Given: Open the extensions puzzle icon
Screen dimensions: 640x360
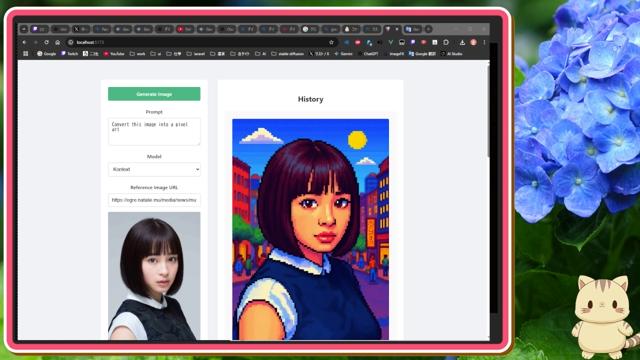Looking at the screenshot, I should 446,42.
